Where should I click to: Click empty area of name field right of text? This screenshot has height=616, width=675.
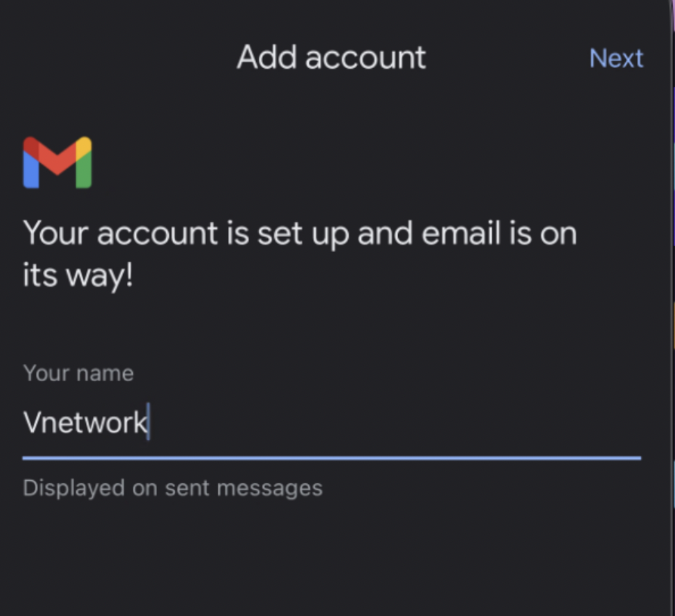pyautogui.click(x=396, y=422)
